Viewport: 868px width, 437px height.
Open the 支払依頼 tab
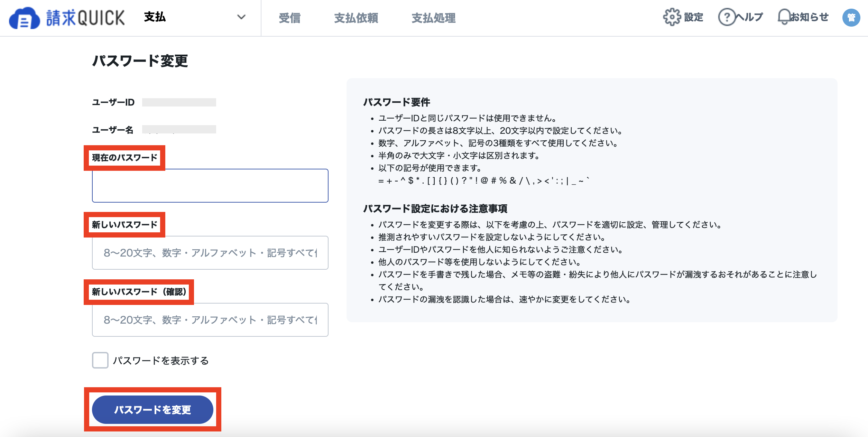[x=356, y=18]
